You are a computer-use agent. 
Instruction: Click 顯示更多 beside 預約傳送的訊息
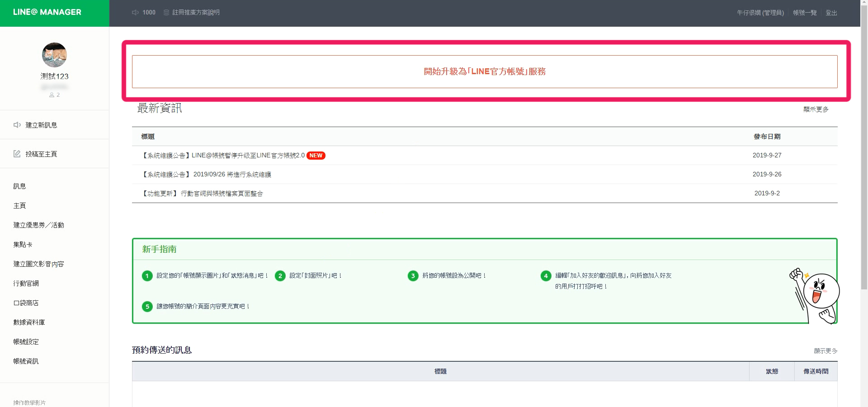click(x=826, y=350)
